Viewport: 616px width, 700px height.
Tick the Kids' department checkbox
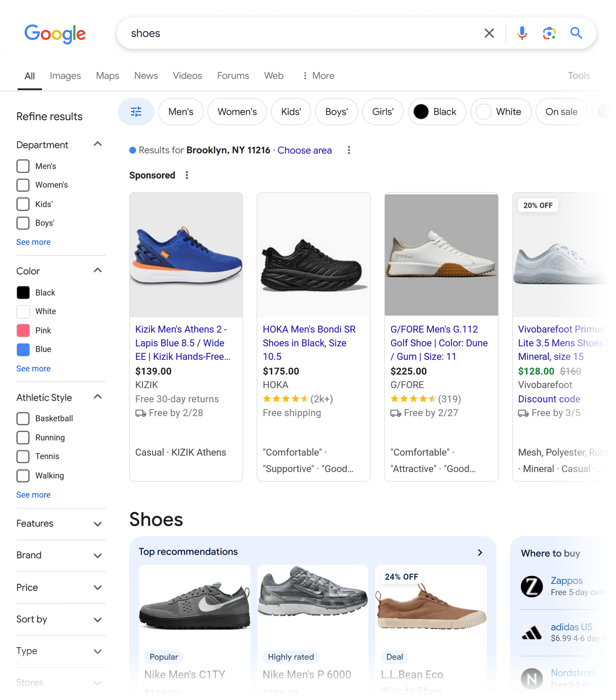pyautogui.click(x=23, y=204)
